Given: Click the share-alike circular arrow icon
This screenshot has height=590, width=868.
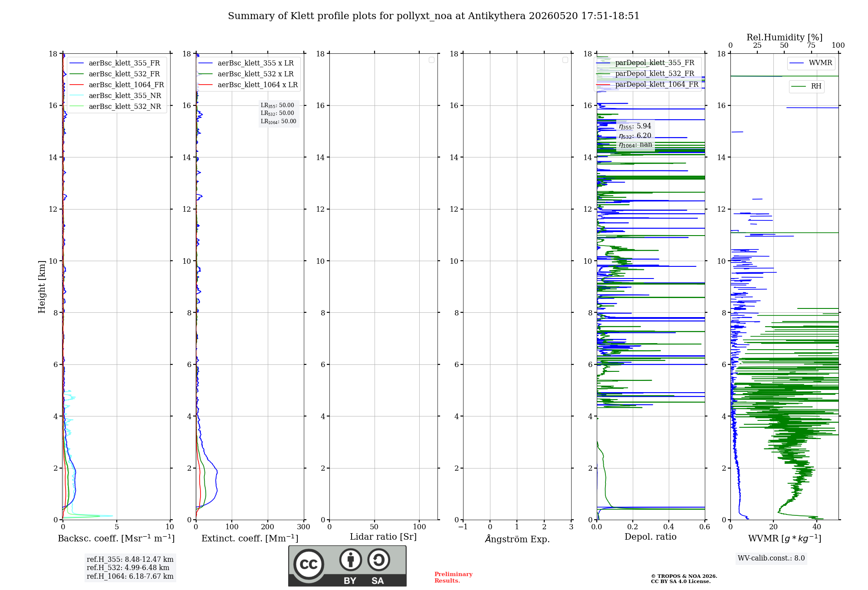Looking at the screenshot, I should click(379, 560).
